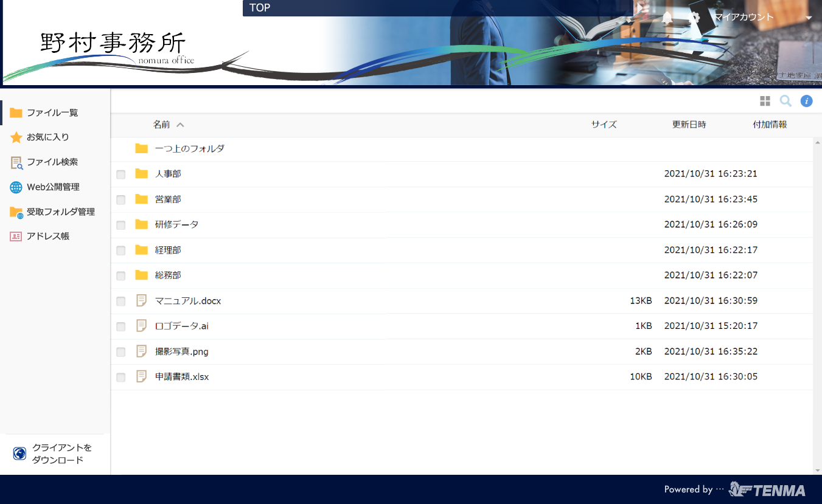
Task: Click the 一つ上のフォルダ folder icon
Action: [142, 148]
